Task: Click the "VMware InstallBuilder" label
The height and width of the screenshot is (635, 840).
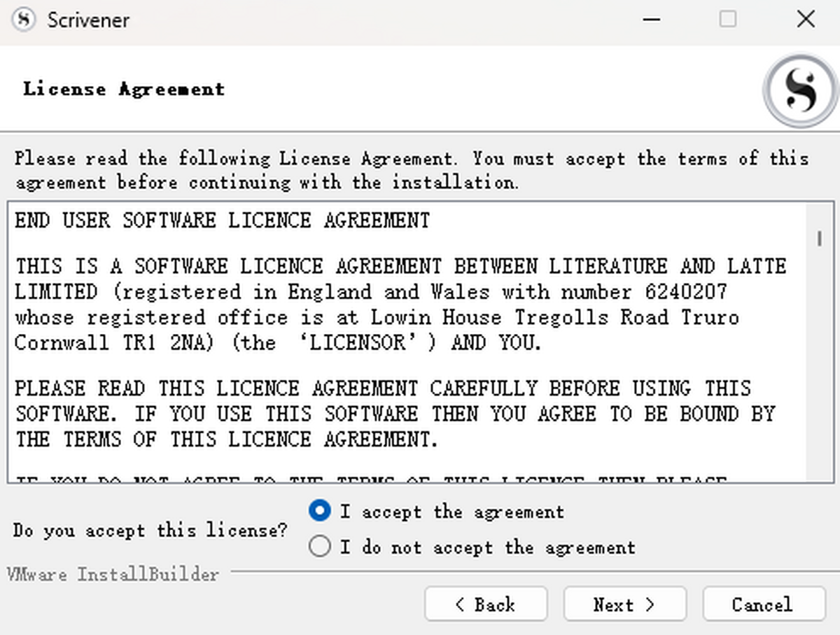Action: pyautogui.click(x=112, y=574)
